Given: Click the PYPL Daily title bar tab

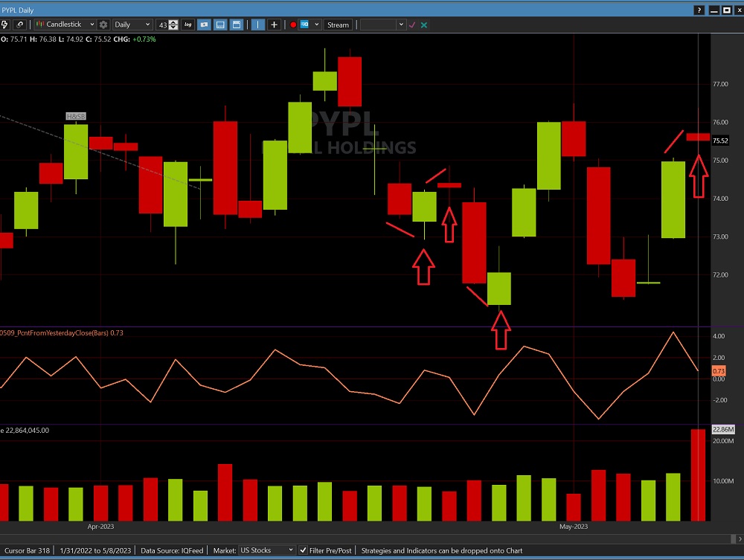Looking at the screenshot, I should (x=19, y=10).
